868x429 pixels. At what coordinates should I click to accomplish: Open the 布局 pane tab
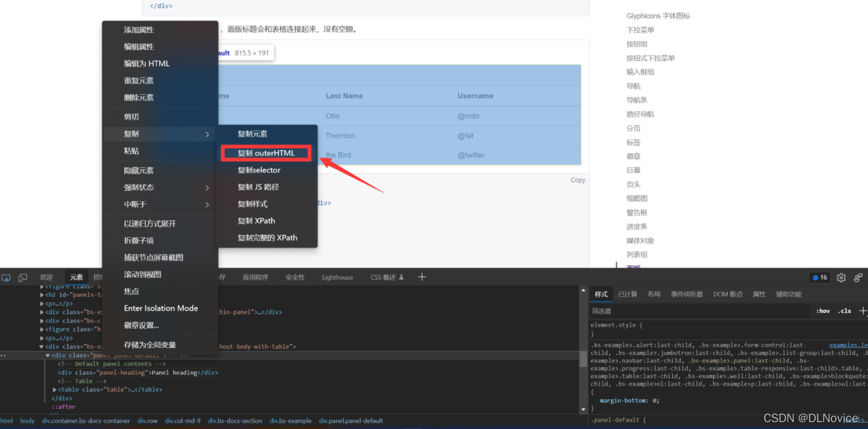pyautogui.click(x=654, y=294)
